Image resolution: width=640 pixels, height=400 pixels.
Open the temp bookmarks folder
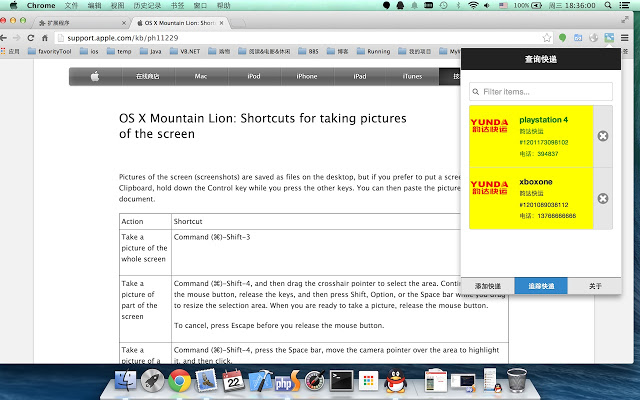[x=119, y=51]
